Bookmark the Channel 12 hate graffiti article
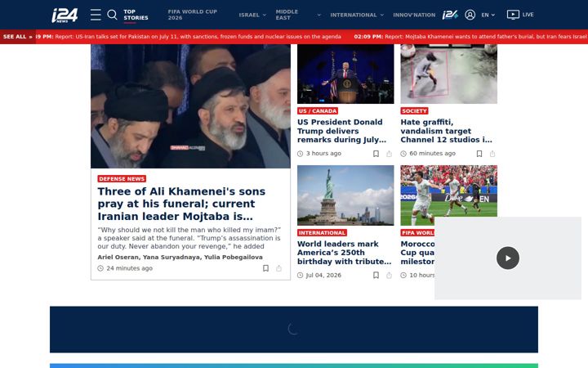 pyautogui.click(x=479, y=154)
